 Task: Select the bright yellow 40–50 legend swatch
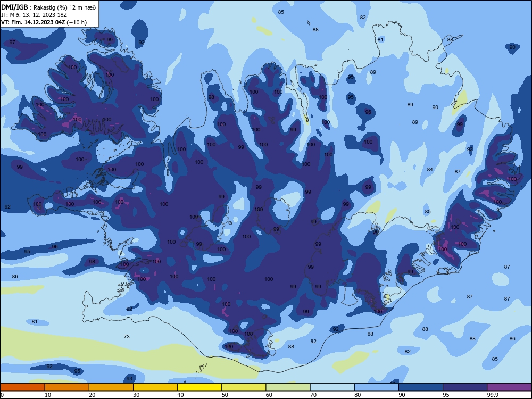199,387
